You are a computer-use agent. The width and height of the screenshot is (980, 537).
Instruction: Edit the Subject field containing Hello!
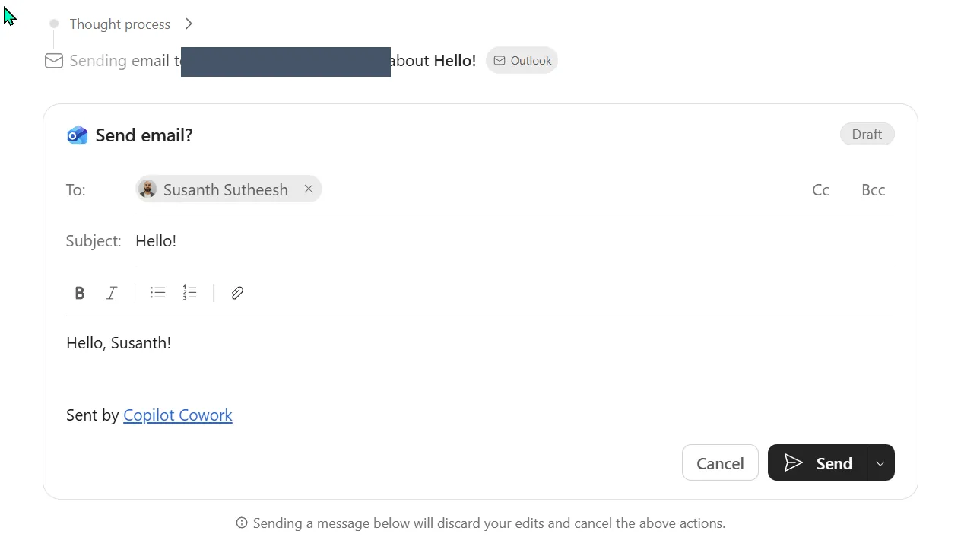[x=515, y=241]
